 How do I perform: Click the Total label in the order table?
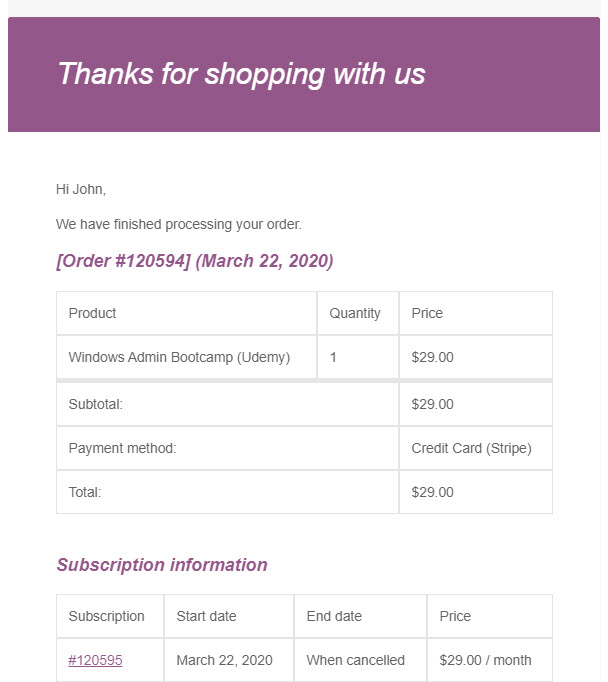point(85,492)
